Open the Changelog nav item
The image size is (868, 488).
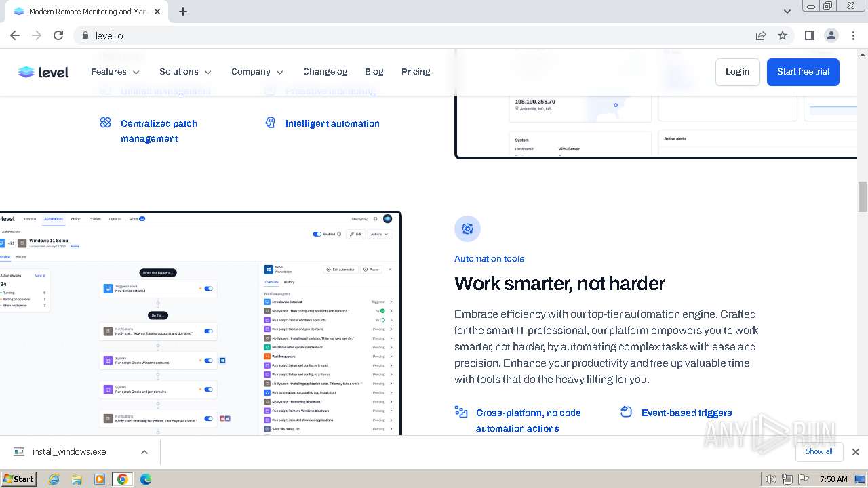pyautogui.click(x=325, y=72)
